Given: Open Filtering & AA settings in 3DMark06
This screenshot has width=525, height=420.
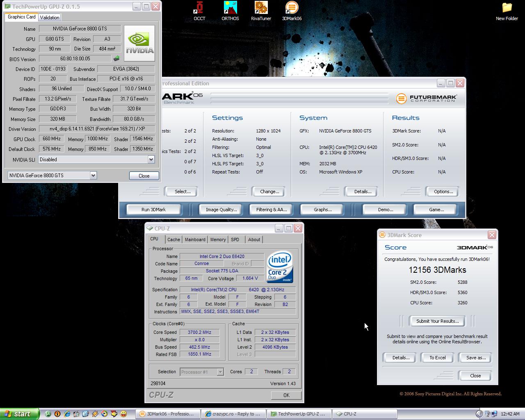Looking at the screenshot, I should click(272, 210).
